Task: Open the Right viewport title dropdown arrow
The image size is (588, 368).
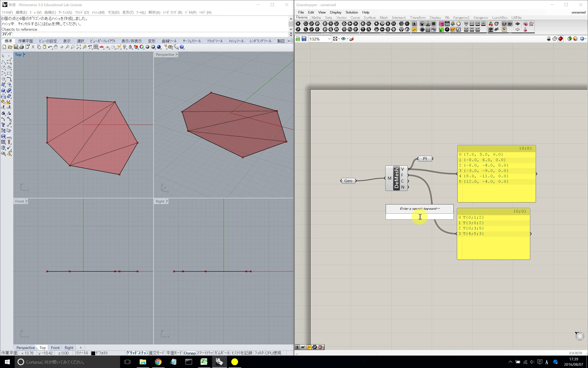Action: tap(167, 201)
